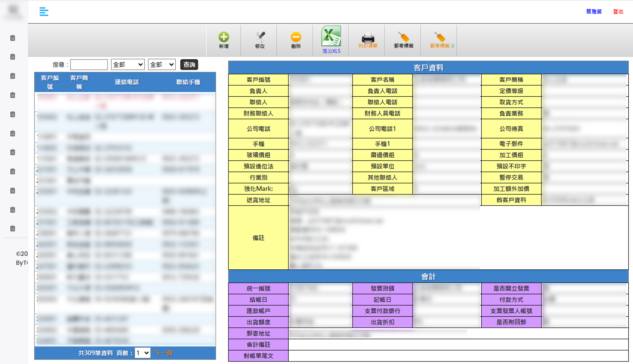Click the 蔡雅茵 user name link

[x=594, y=11]
